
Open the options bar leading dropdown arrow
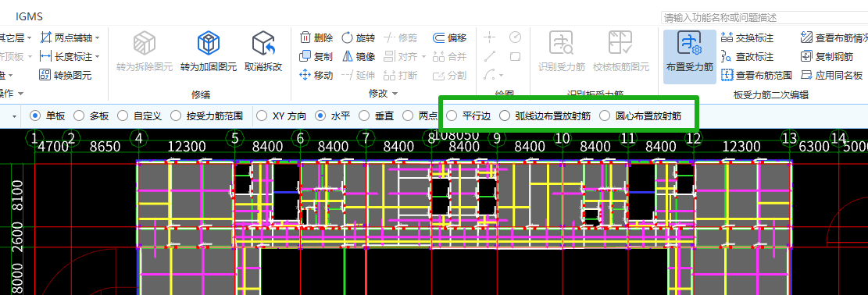click(15, 116)
